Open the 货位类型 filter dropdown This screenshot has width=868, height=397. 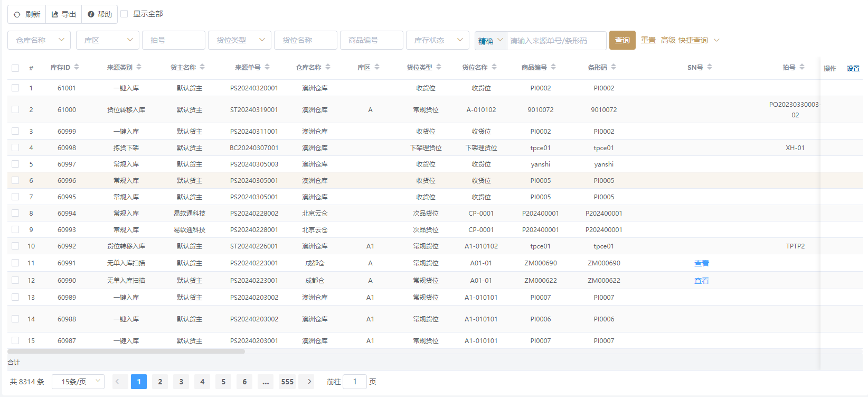[240, 40]
